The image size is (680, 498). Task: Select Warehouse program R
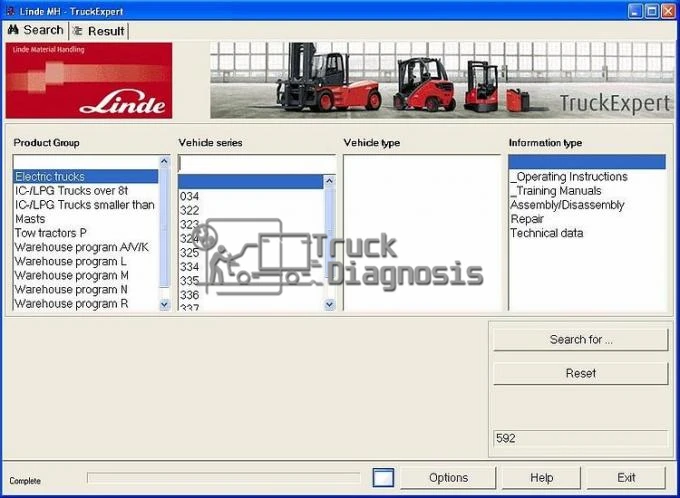[86, 304]
